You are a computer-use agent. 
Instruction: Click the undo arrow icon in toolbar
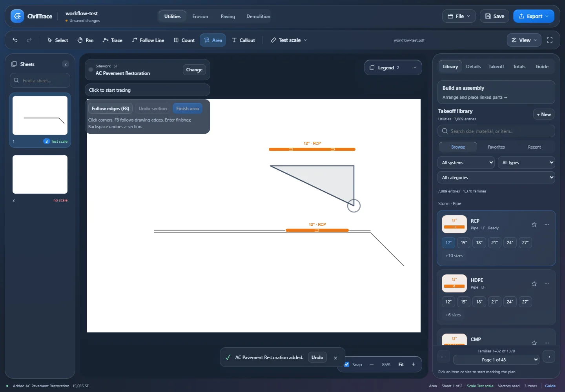click(x=15, y=40)
